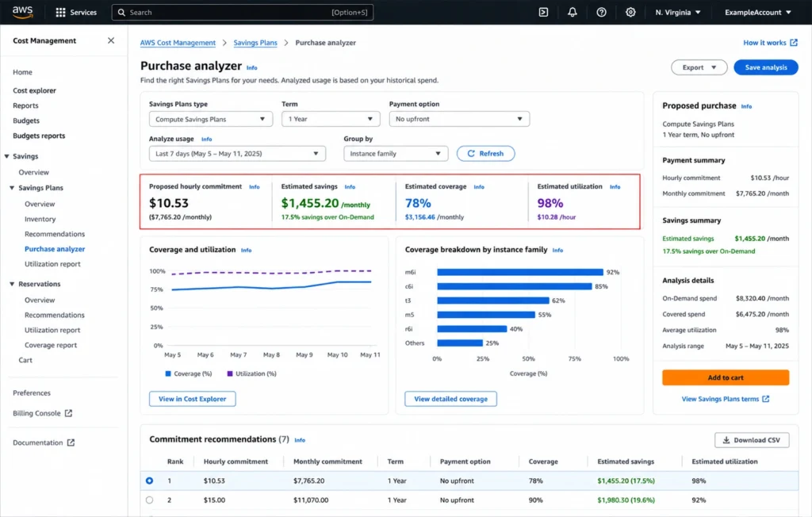The height and width of the screenshot is (517, 812).
Task: Click the external link icon beside How it works
Action: (x=793, y=43)
